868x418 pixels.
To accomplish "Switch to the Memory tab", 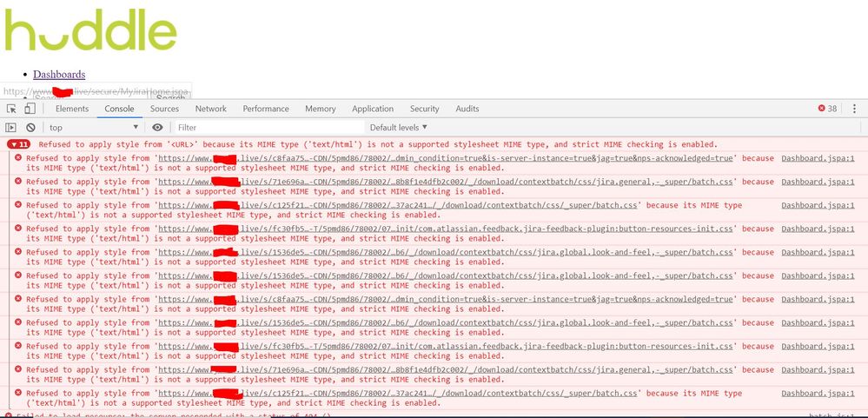I will click(x=321, y=109).
